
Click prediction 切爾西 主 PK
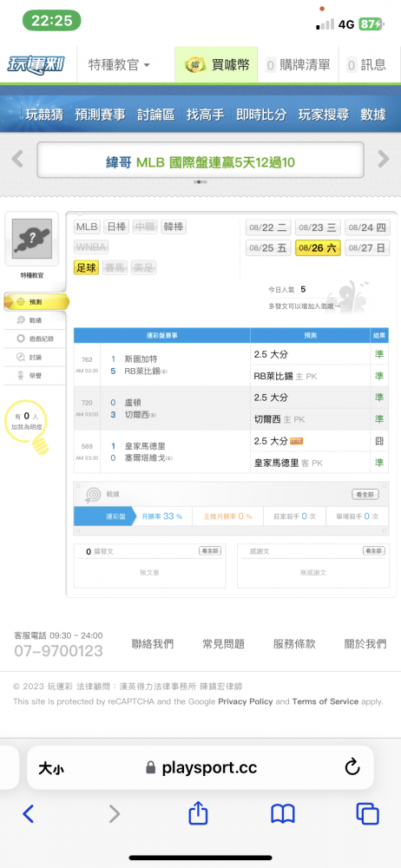point(279,419)
